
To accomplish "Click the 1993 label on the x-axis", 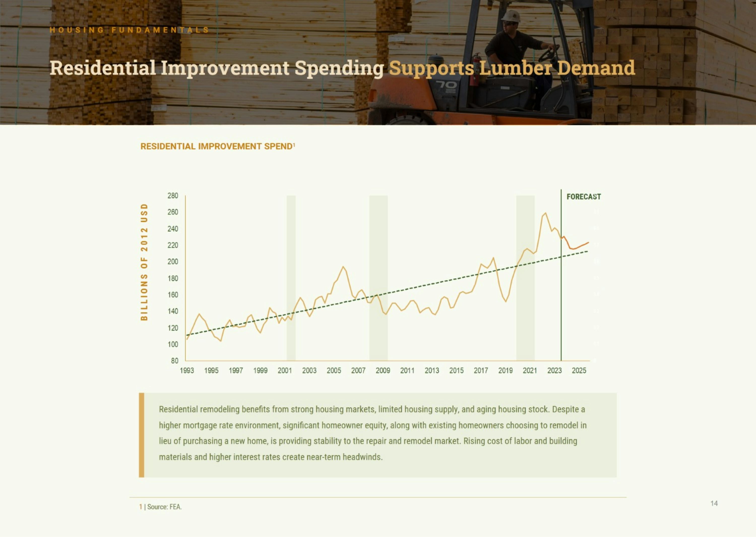I will tap(187, 371).
